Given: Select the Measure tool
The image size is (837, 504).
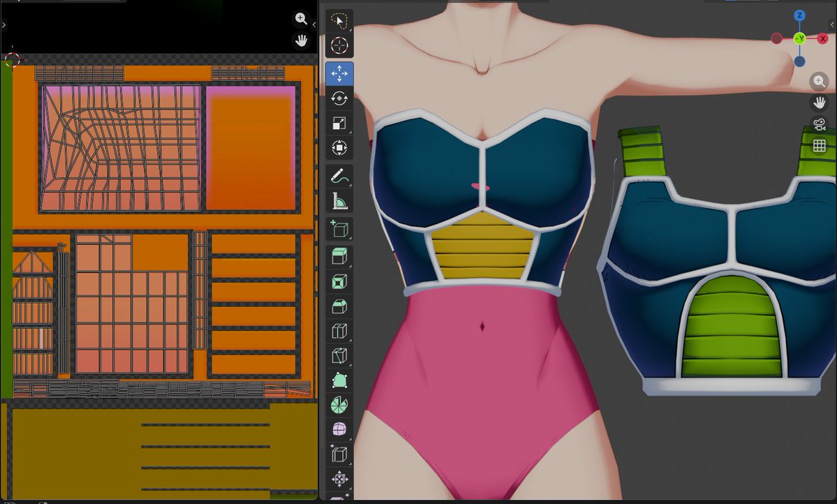Looking at the screenshot, I should pos(339,202).
